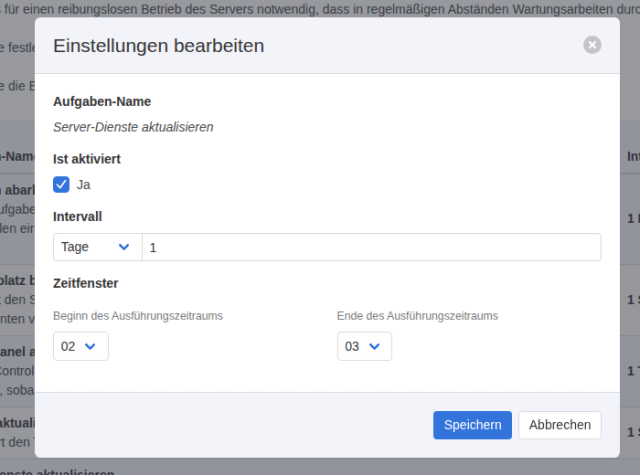Open the Ende des Ausführungszeitraums dropdown
Image resolution: width=640 pixels, height=475 pixels.
click(364, 346)
